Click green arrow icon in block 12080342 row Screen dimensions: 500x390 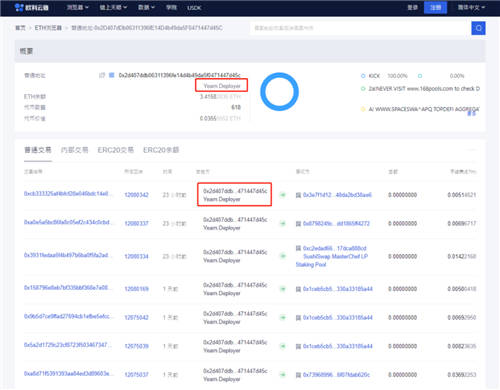pos(283,195)
